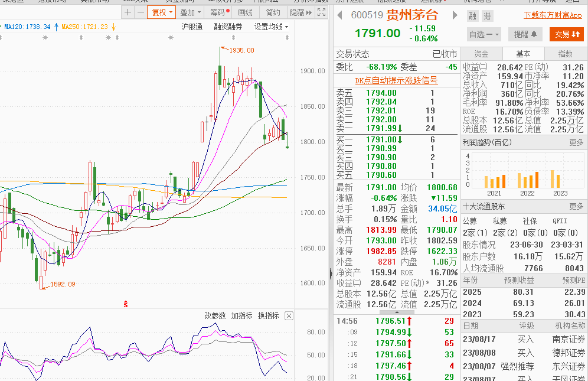Open the 下载东方财富App link
Screen dimensions: 588x381
click(553, 15)
